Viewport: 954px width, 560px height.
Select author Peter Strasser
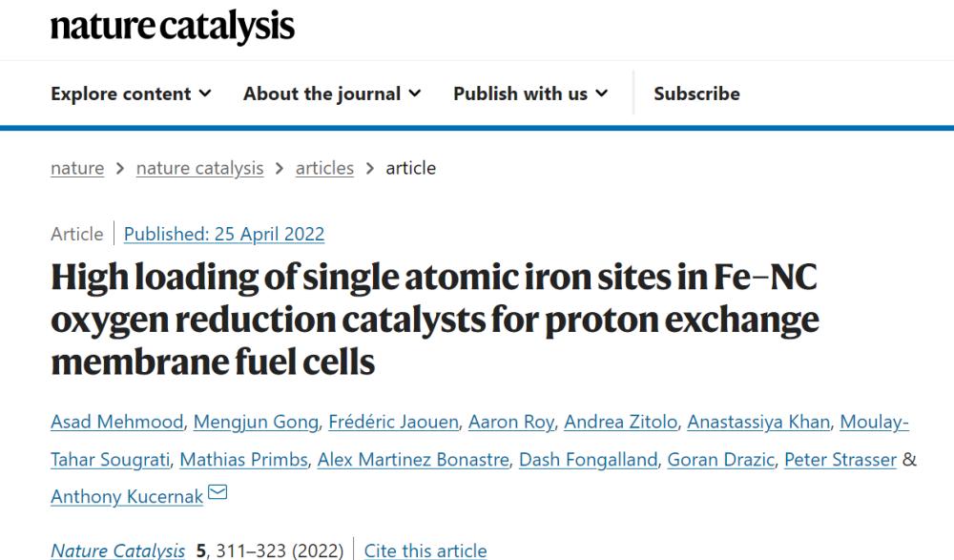point(840,460)
